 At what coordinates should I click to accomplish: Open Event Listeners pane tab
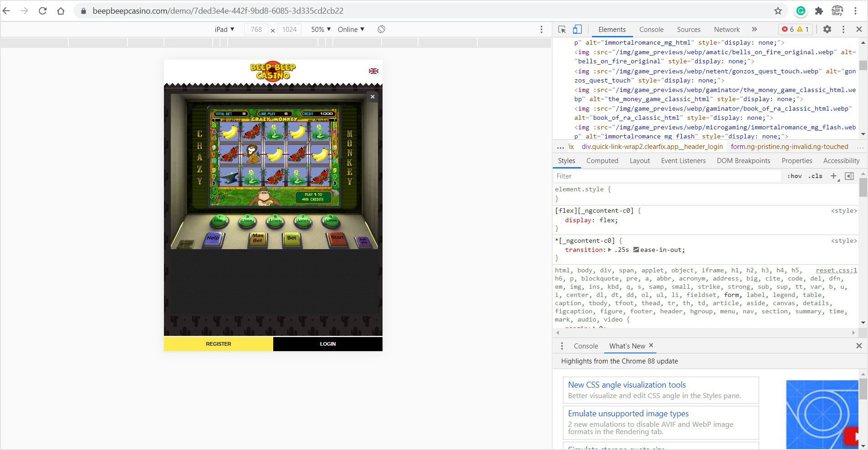click(x=683, y=161)
